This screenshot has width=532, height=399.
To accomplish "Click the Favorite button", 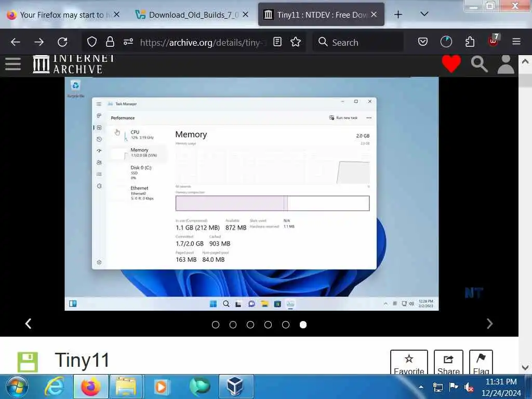I will (409, 363).
